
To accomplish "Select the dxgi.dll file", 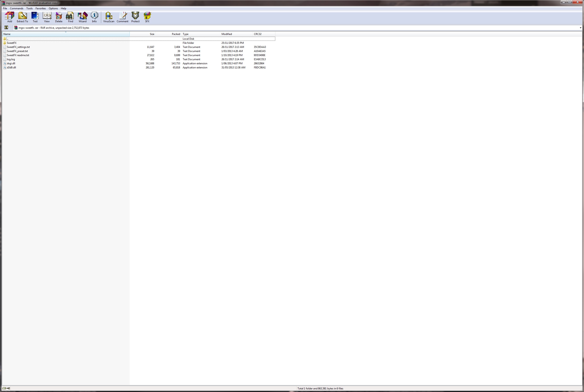I will 11,63.
